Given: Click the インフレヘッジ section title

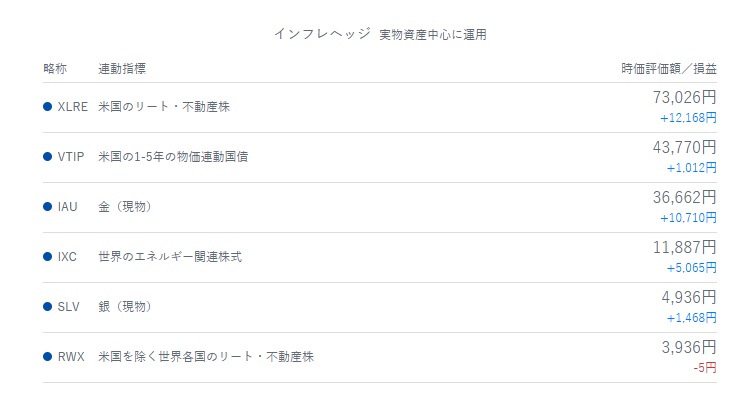Looking at the screenshot, I should [x=322, y=34].
